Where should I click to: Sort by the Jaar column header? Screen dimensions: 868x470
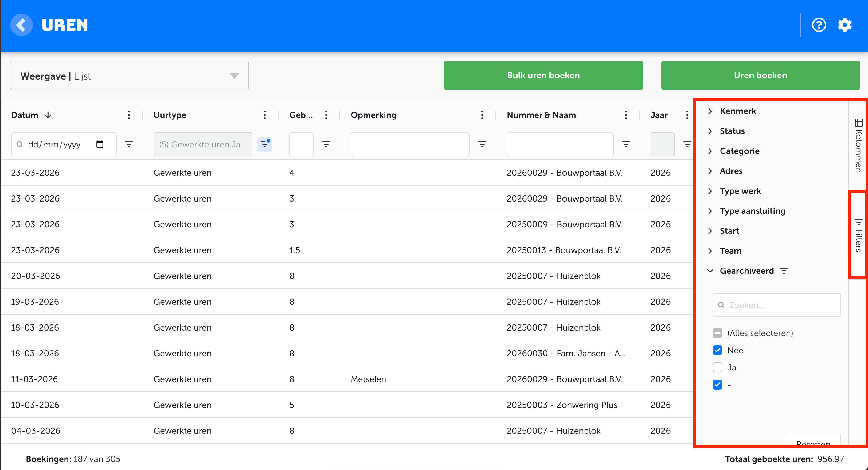pyautogui.click(x=659, y=115)
